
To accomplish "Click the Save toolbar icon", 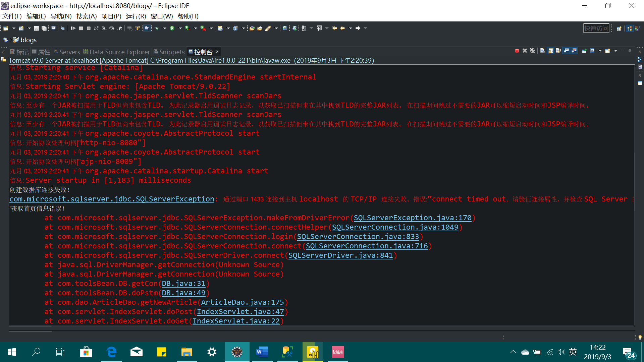I will pyautogui.click(x=36, y=28).
